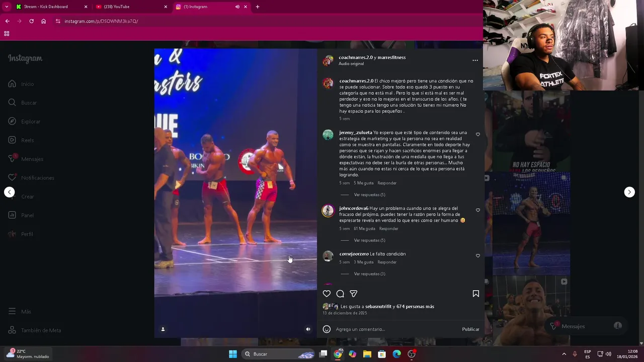
Task: Mute the Instagram tab audio icon
Action: click(237, 7)
